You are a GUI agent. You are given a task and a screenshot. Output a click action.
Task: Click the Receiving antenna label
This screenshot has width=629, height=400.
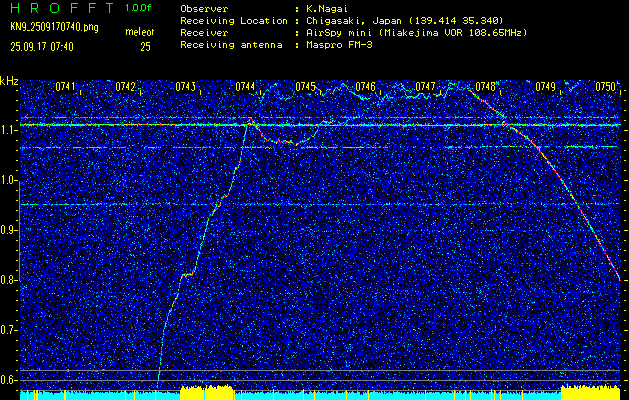tap(231, 45)
